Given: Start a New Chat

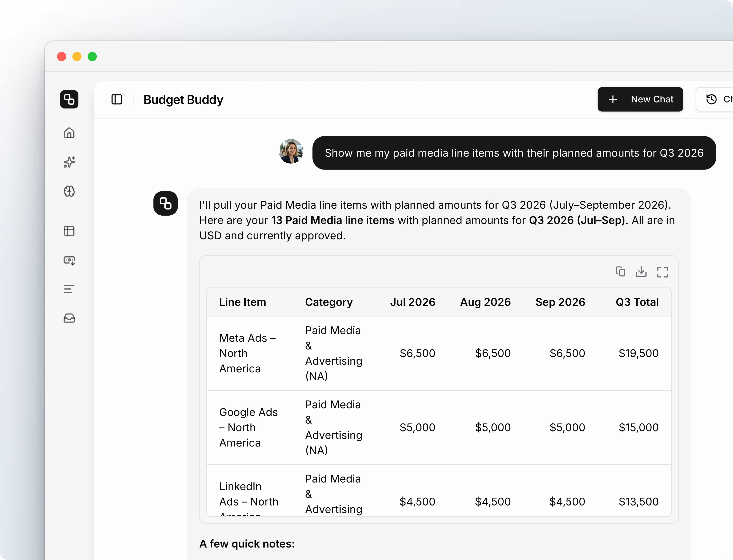Looking at the screenshot, I should click(640, 99).
